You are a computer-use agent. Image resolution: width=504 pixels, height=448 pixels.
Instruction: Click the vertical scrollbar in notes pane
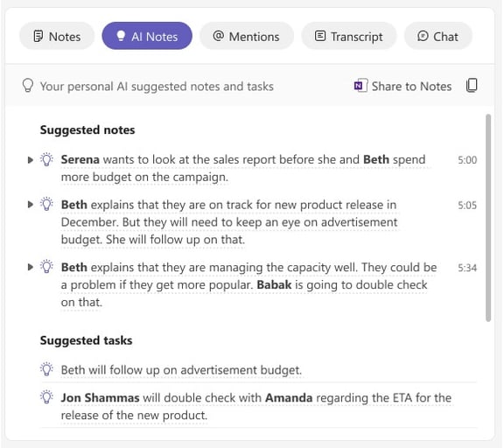(488, 218)
